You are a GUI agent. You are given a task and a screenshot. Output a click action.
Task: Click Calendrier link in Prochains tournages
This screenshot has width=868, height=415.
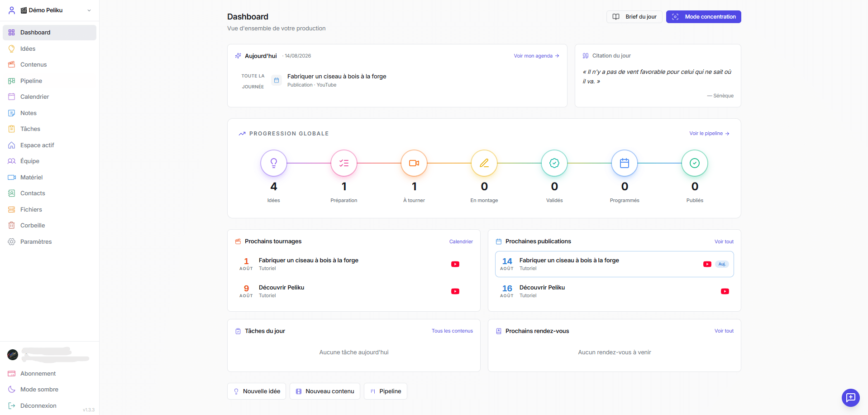pyautogui.click(x=461, y=241)
